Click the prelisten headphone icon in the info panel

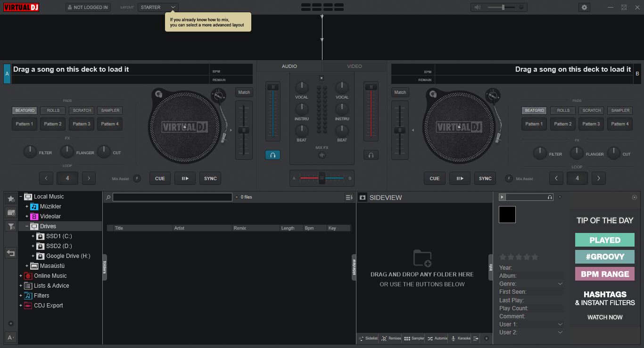click(x=550, y=197)
